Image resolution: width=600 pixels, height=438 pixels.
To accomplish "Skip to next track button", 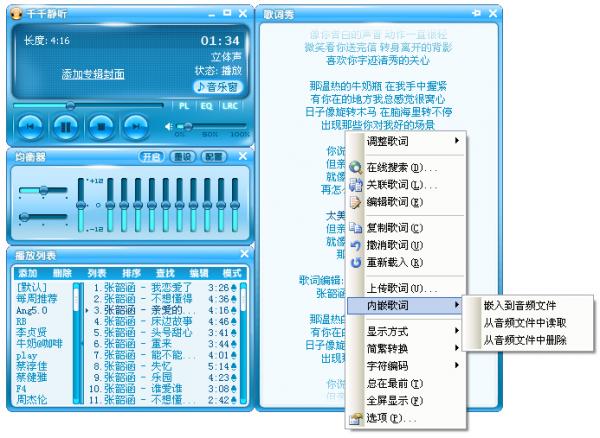I will pyautogui.click(x=136, y=127).
